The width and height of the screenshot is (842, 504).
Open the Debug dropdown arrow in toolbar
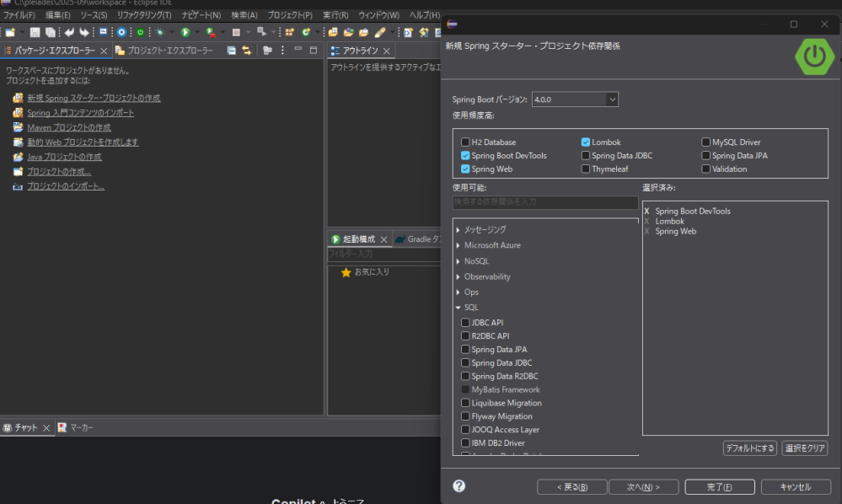pyautogui.click(x=172, y=32)
